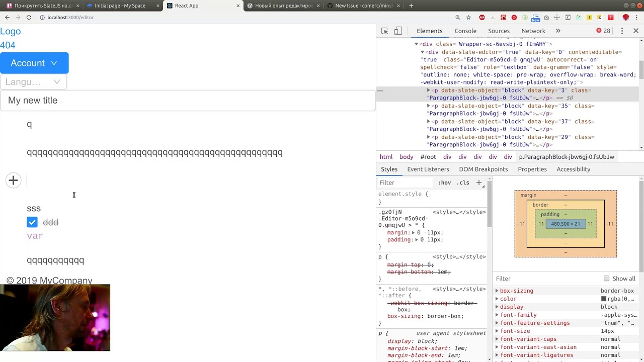Switch to the Sources panel
This screenshot has width=644, height=362.
[499, 31]
